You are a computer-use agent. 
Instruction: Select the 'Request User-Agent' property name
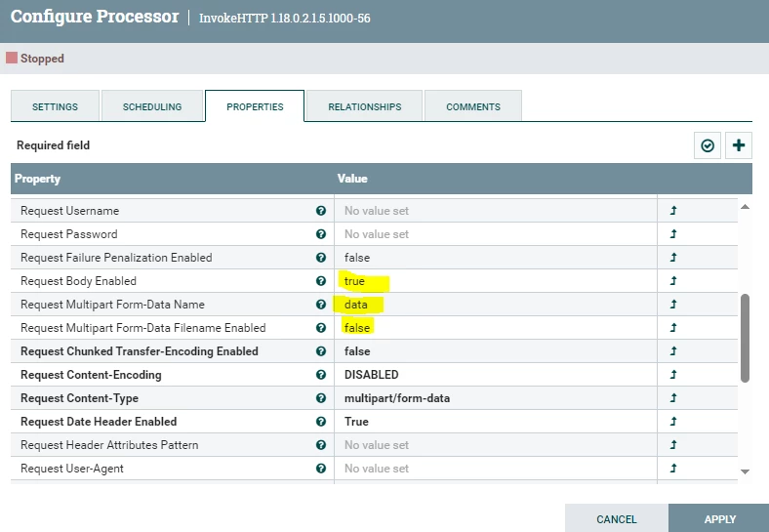tap(72, 469)
